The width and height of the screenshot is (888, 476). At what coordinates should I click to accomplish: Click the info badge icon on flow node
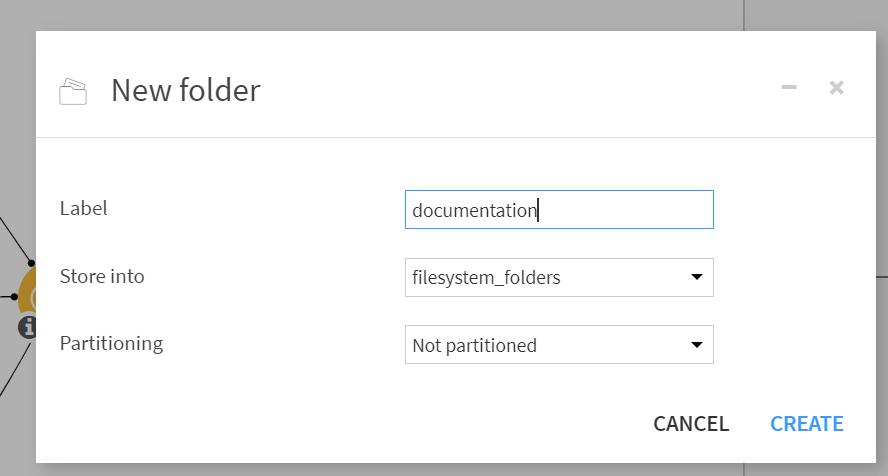point(27,327)
